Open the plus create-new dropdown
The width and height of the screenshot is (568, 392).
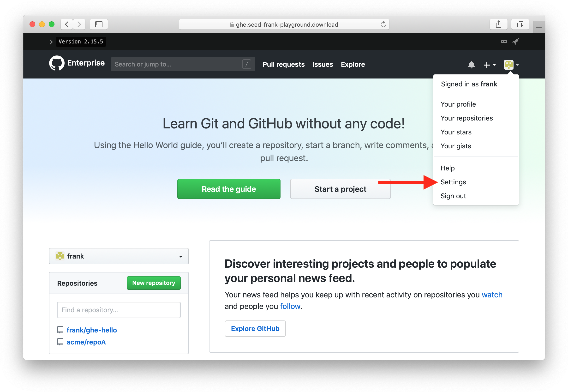click(x=490, y=65)
